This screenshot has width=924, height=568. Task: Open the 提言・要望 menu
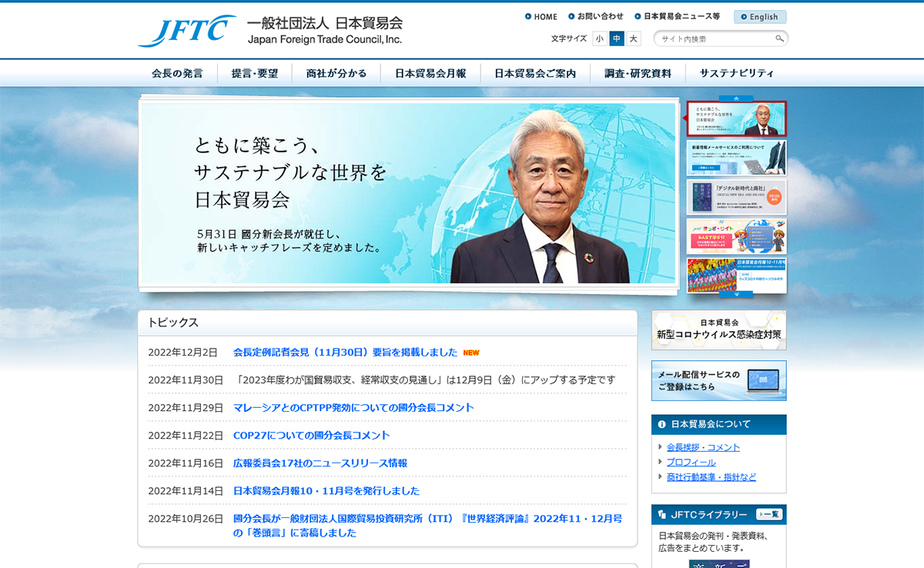point(255,74)
